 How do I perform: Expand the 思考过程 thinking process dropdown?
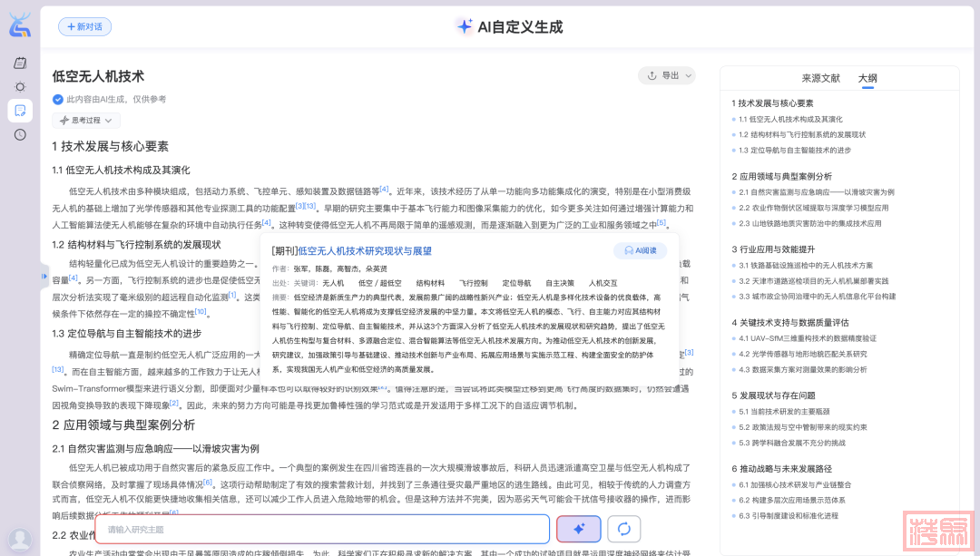86,120
